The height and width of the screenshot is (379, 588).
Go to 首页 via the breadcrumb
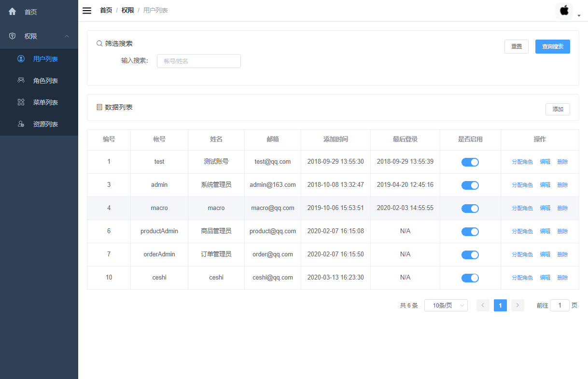pyautogui.click(x=106, y=10)
